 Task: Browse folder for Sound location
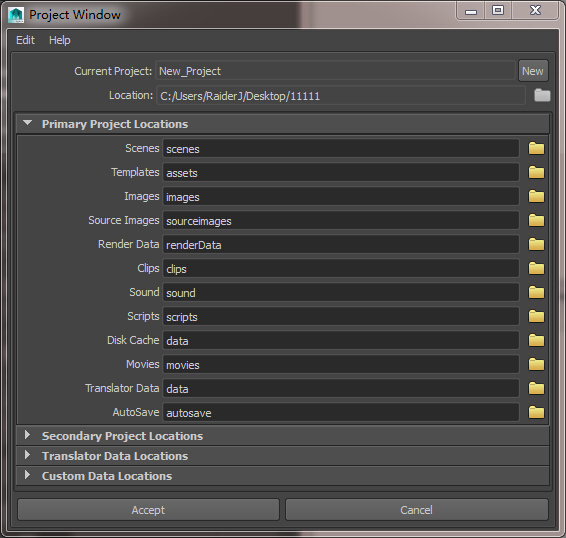536,292
